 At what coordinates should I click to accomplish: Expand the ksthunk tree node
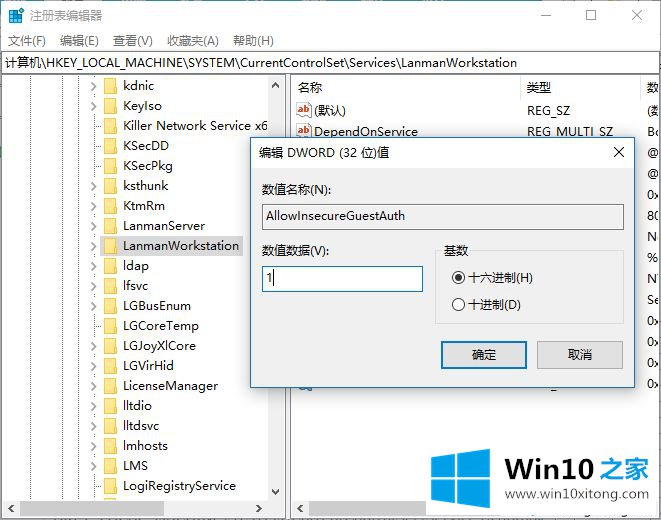pyautogui.click(x=94, y=186)
